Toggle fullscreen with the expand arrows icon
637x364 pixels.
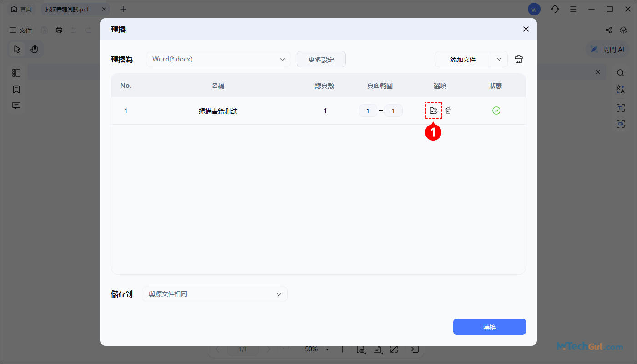[394, 349]
